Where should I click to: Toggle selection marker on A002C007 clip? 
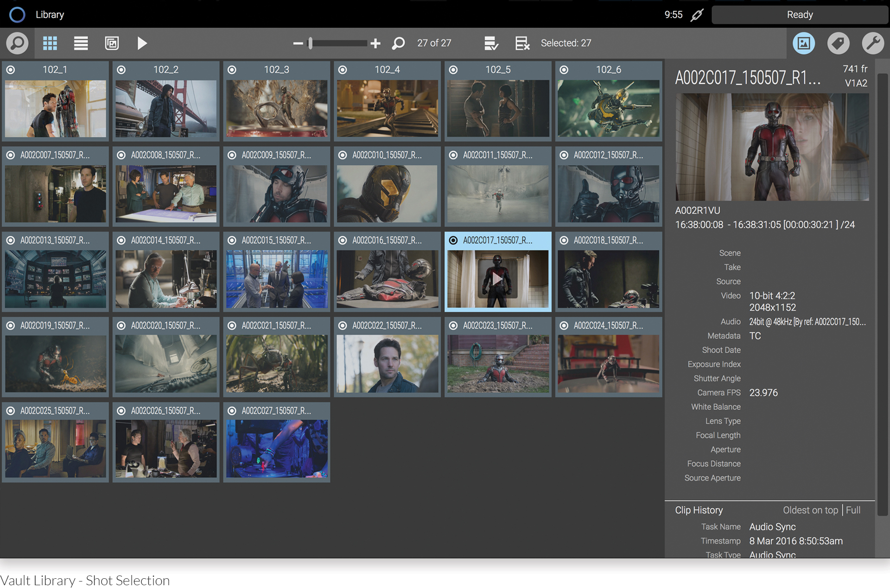[x=11, y=155]
